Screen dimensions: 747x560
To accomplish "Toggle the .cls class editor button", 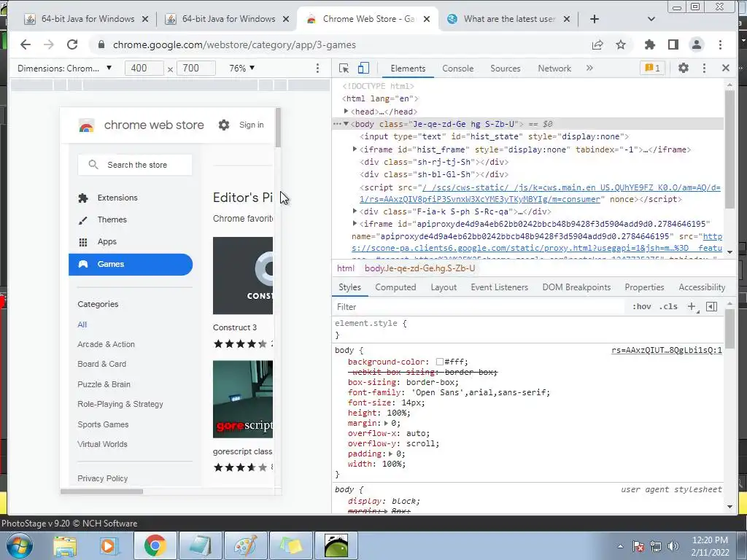I will 668,307.
